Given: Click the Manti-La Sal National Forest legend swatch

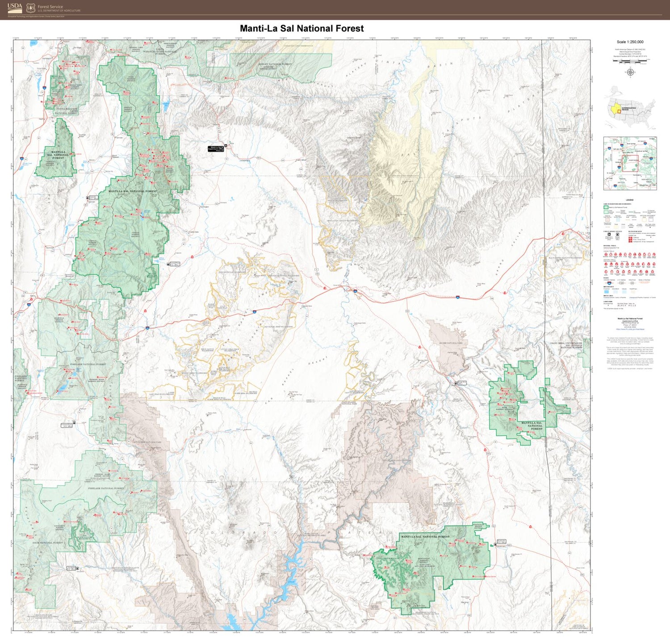Looking at the screenshot, I should point(606,207).
